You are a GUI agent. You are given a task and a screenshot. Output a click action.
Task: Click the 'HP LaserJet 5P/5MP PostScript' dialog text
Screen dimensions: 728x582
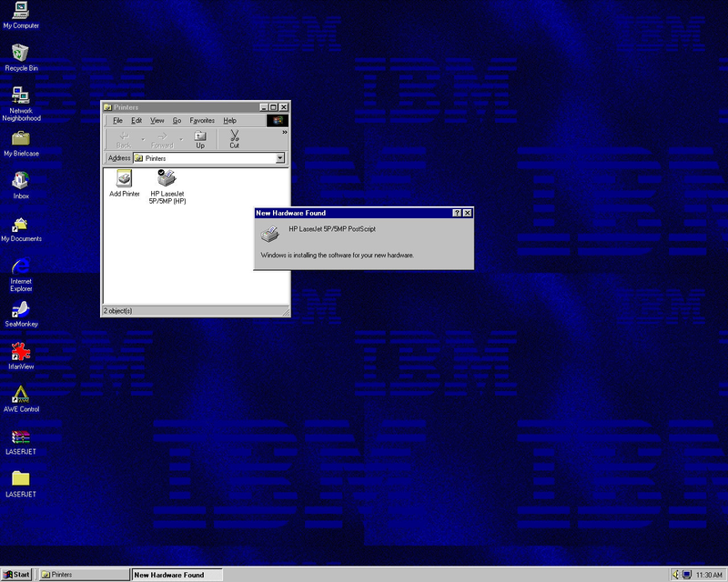click(332, 229)
